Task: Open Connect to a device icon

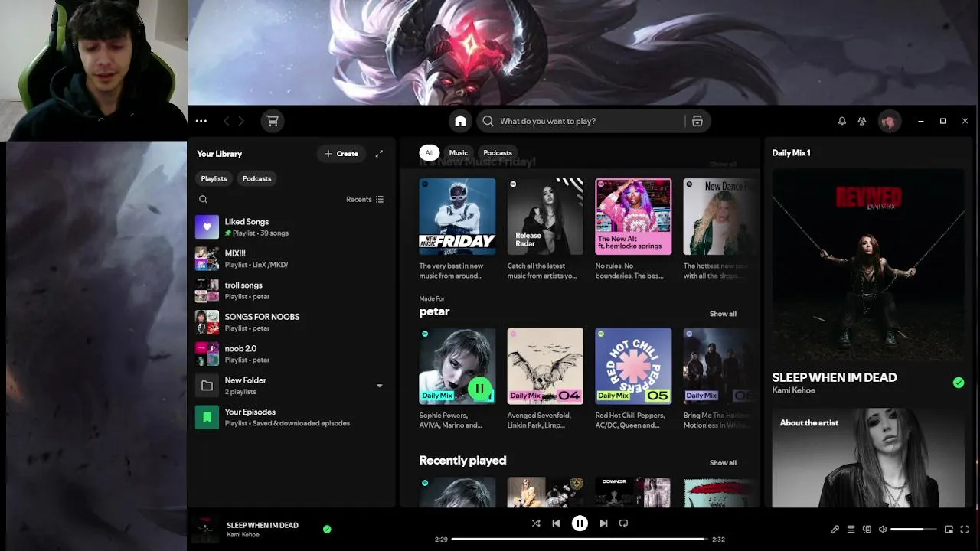Action: [x=867, y=529]
